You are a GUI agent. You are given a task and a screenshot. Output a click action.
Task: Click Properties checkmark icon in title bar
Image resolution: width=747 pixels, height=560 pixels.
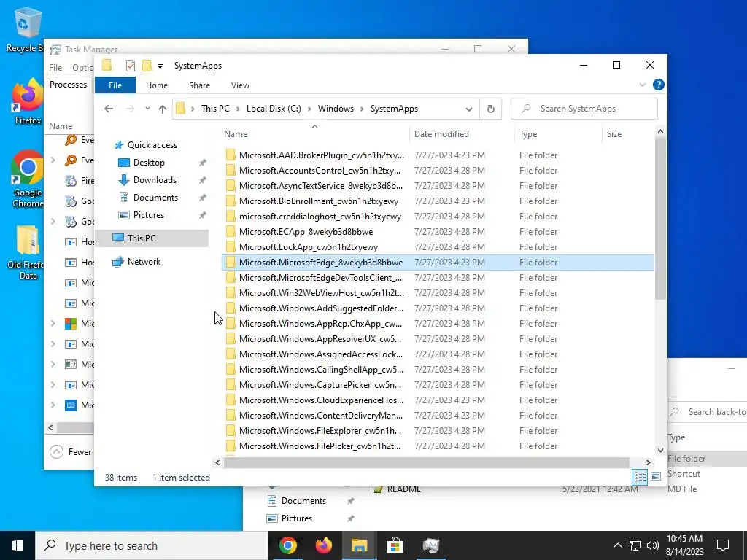130,66
